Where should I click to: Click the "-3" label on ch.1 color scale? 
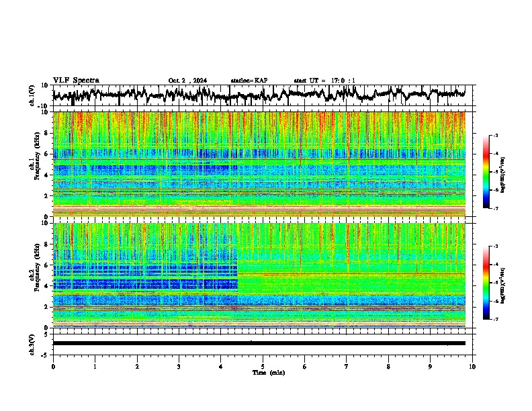[x=496, y=135]
